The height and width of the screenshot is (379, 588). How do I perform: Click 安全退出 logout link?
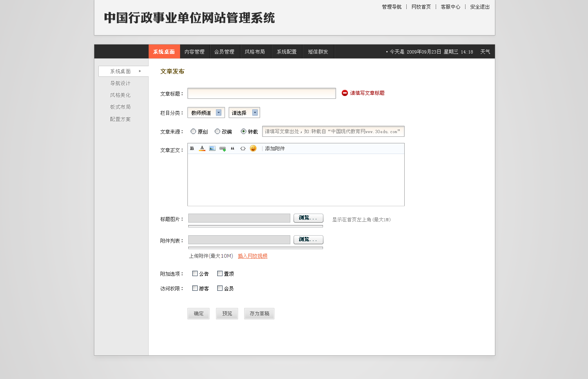480,7
